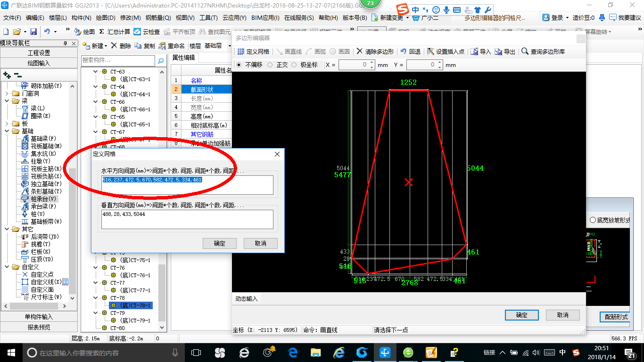The image size is (644, 362).
Task: Collapse the 自定义 folder in navigation tree
Action: click(x=7, y=267)
